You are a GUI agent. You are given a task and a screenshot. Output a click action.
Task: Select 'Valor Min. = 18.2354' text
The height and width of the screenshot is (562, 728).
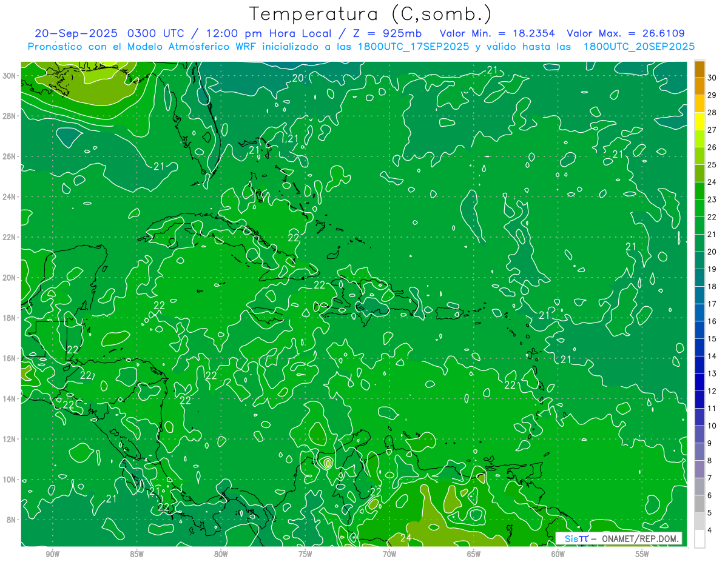pos(498,33)
